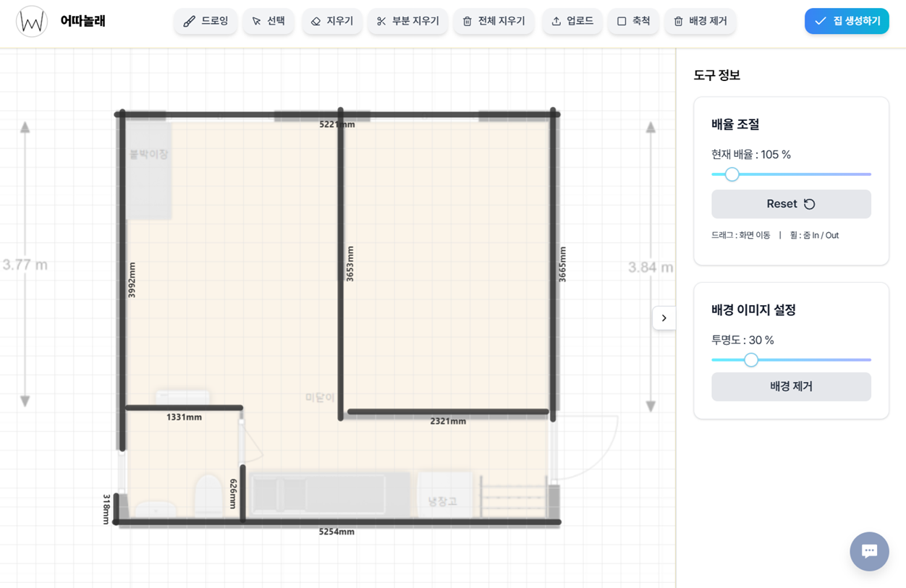
Task: Open the chat bubble support widget
Action: click(869, 551)
